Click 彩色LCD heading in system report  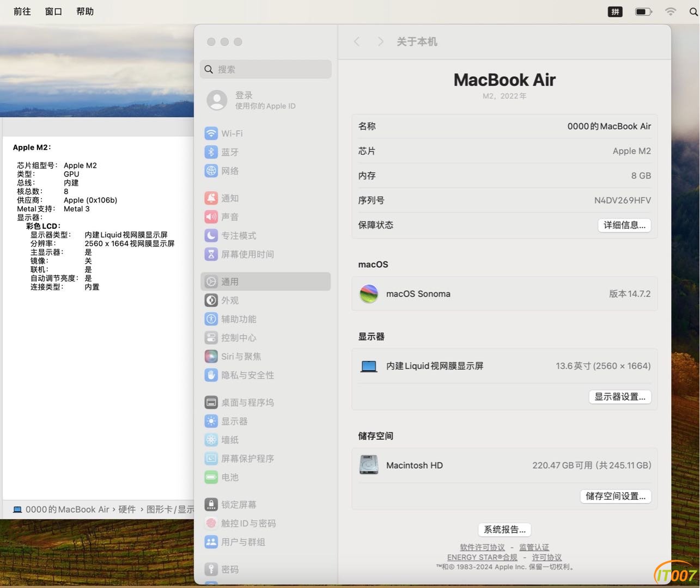coord(43,226)
